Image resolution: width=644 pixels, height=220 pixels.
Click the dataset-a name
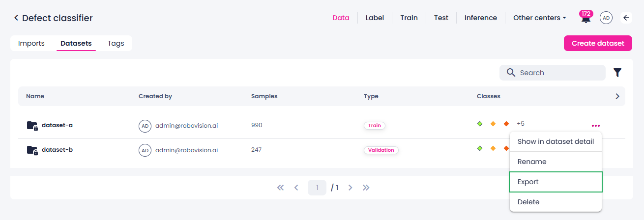coord(57,125)
